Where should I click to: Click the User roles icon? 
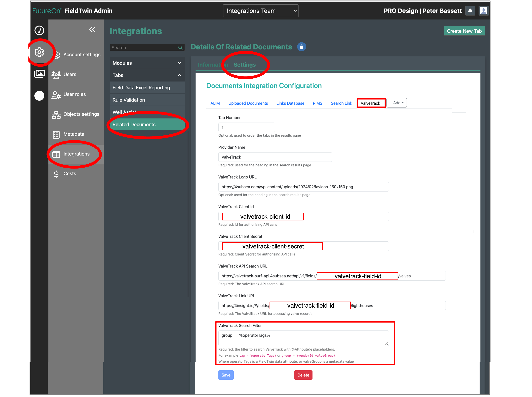tap(56, 95)
